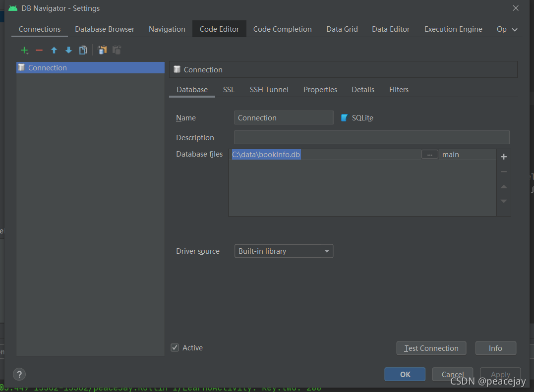Click the SQLite database type icon
This screenshot has width=534, height=392.
click(344, 118)
